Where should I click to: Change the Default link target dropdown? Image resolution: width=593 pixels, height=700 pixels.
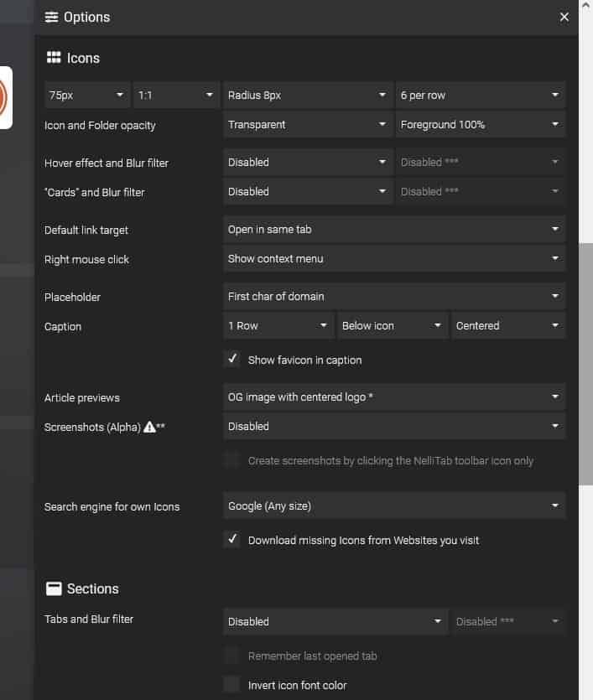tap(394, 230)
